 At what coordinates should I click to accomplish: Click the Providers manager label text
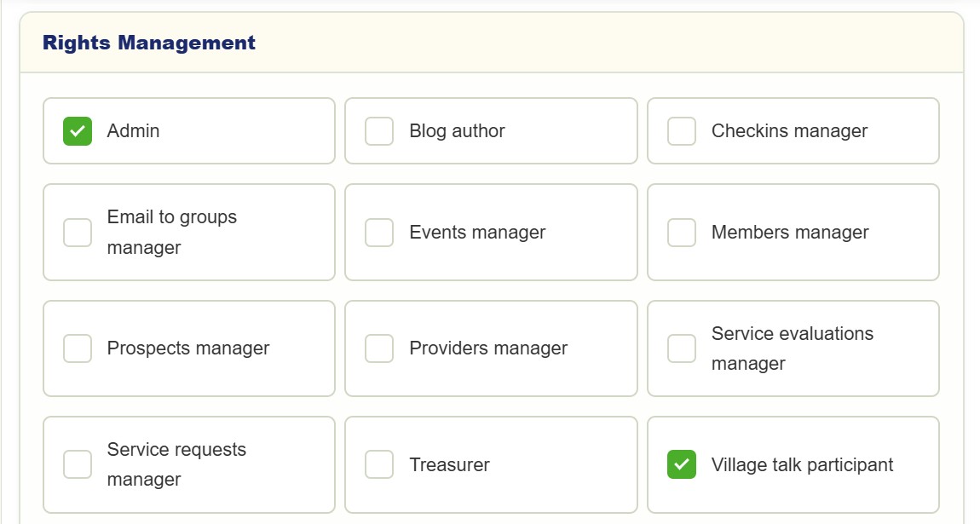click(x=488, y=348)
